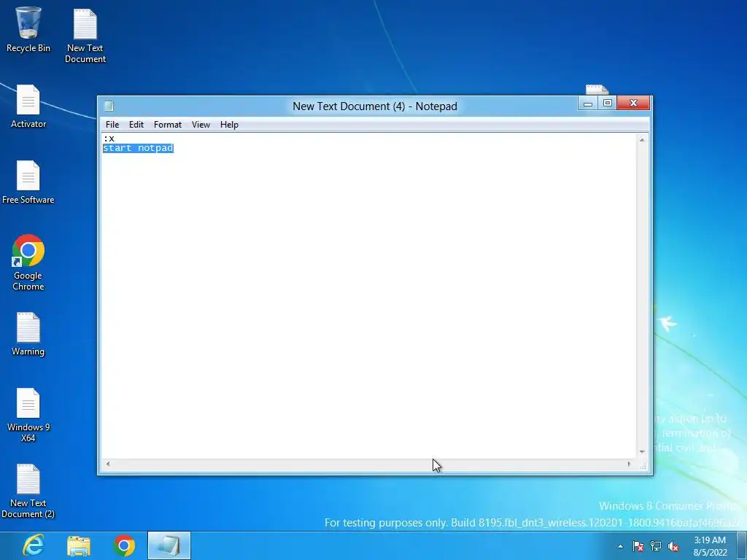Click the Notepad taskbar button

click(169, 545)
